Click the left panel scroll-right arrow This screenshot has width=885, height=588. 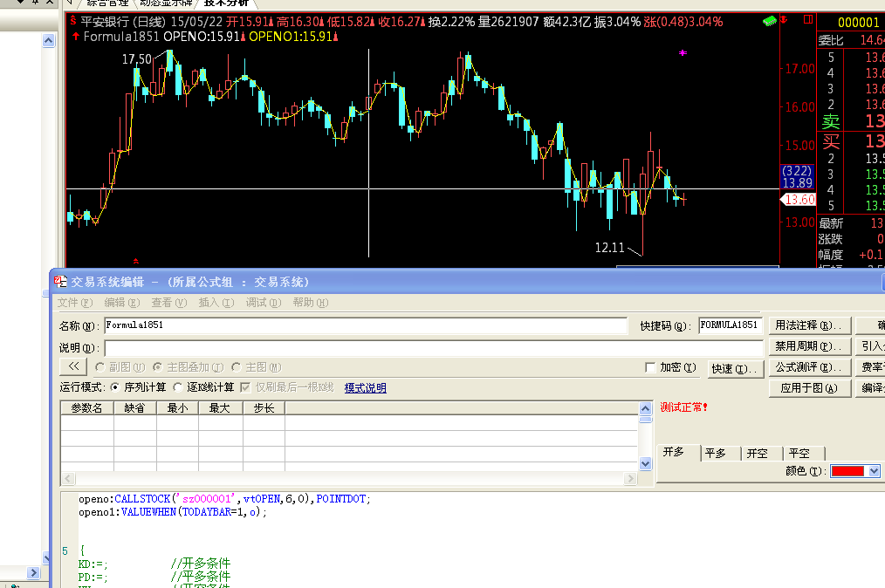coord(33,573)
